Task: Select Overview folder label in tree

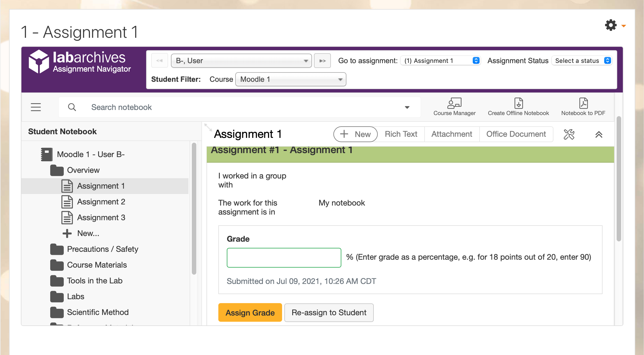Action: click(83, 170)
